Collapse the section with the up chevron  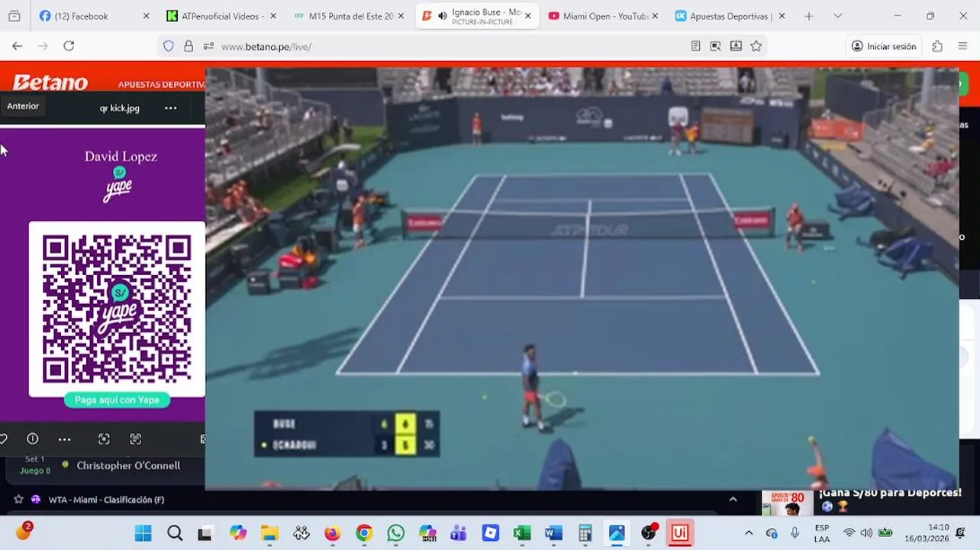coord(733,499)
